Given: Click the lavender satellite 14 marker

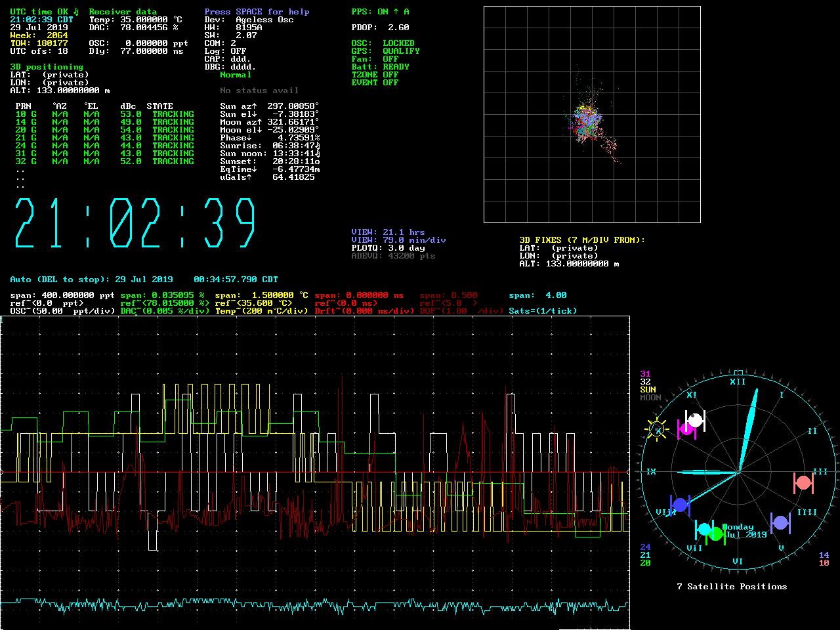Looking at the screenshot, I should 780,522.
